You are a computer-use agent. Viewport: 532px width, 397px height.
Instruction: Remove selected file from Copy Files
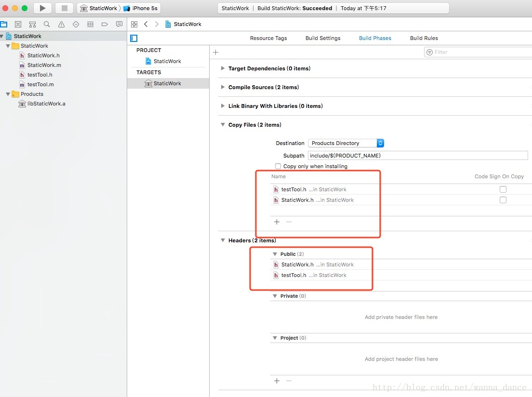pyautogui.click(x=289, y=222)
